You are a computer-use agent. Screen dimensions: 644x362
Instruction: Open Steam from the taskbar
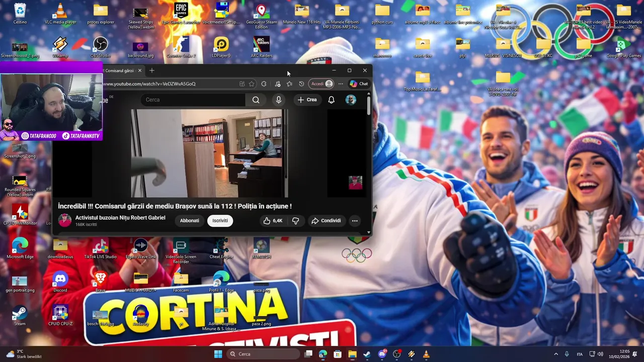[x=367, y=354]
